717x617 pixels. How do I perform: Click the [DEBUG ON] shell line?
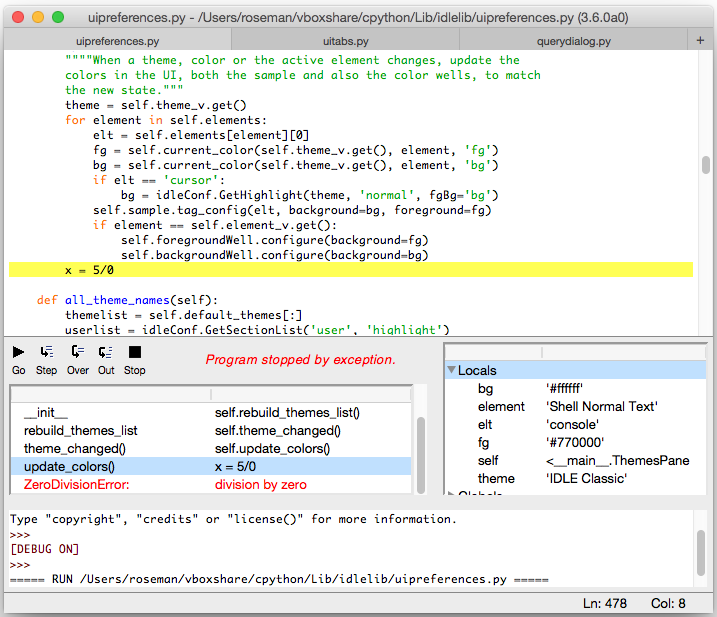(x=44, y=549)
